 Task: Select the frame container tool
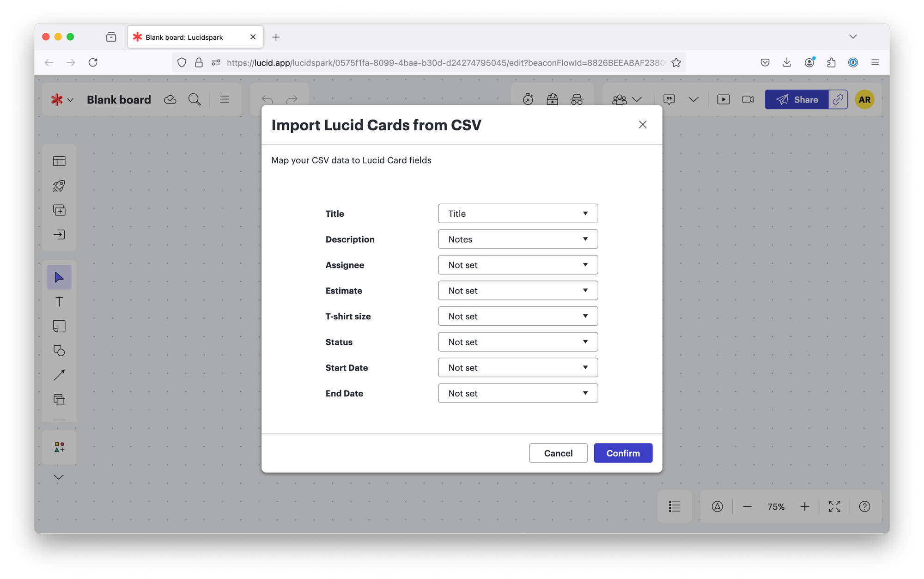59,400
